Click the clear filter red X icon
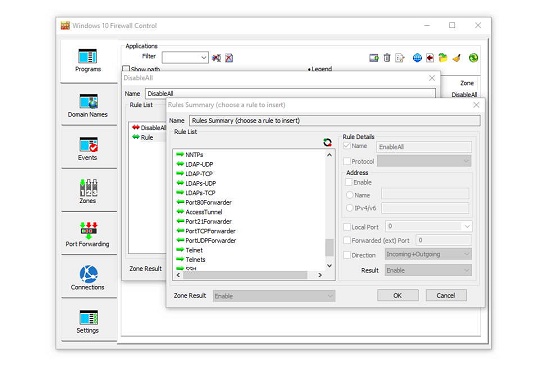 229,58
